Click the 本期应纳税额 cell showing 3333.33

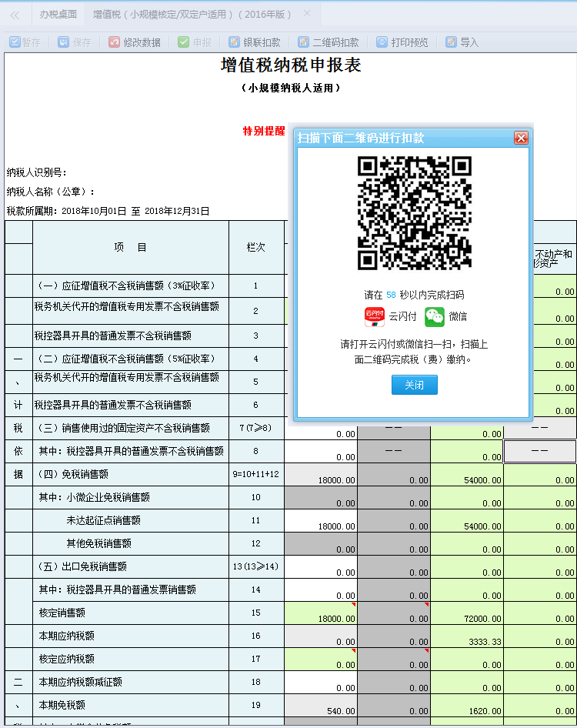[x=467, y=636]
